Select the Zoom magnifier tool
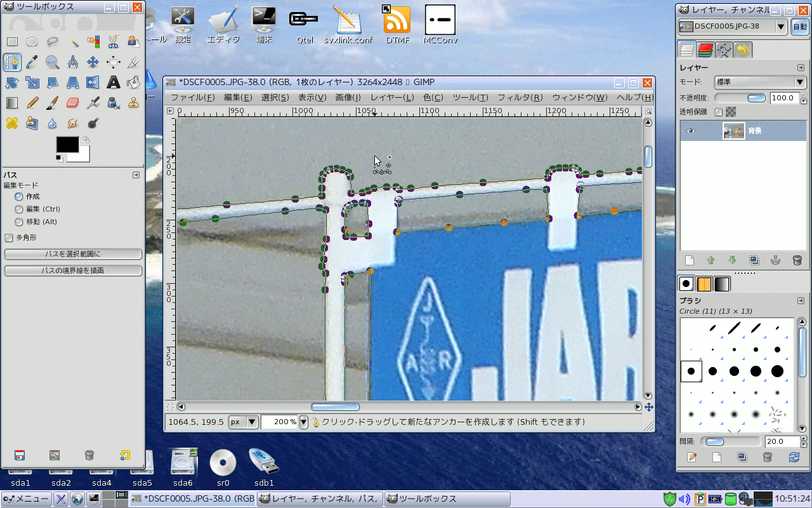The width and height of the screenshot is (812, 508). pos(53,62)
